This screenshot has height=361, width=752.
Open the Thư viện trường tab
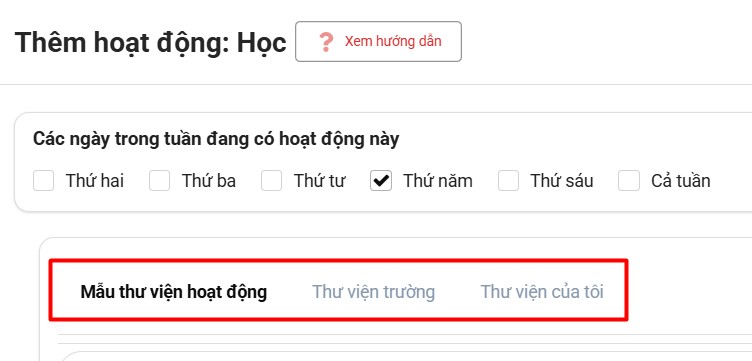click(x=374, y=291)
